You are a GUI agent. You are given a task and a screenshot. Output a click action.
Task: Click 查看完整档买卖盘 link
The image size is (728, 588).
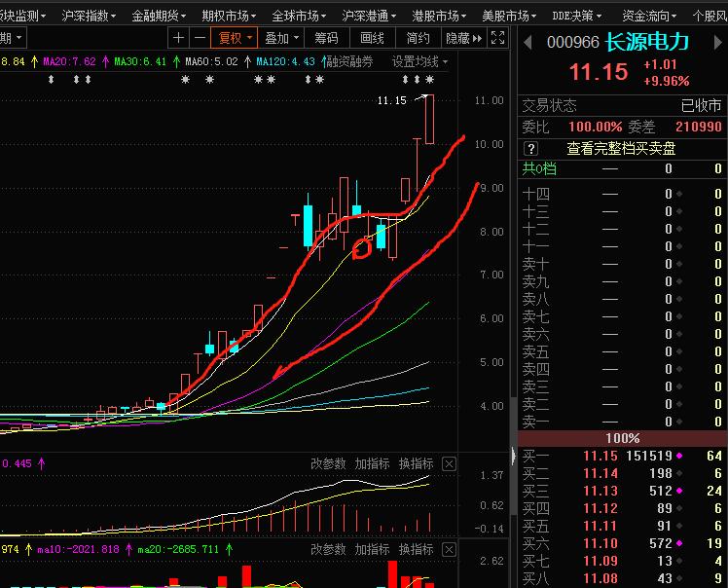[x=621, y=149]
